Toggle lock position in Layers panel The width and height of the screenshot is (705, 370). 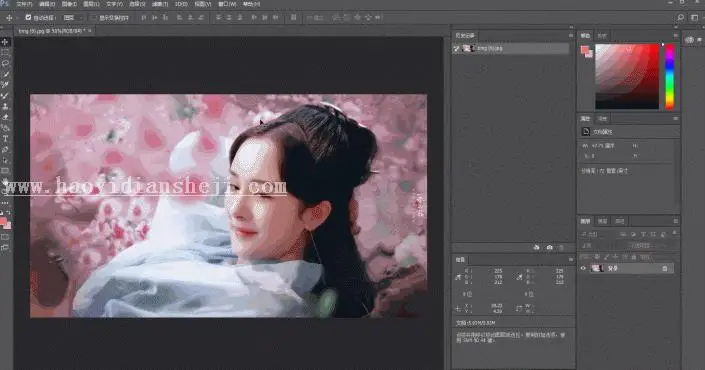[615, 257]
